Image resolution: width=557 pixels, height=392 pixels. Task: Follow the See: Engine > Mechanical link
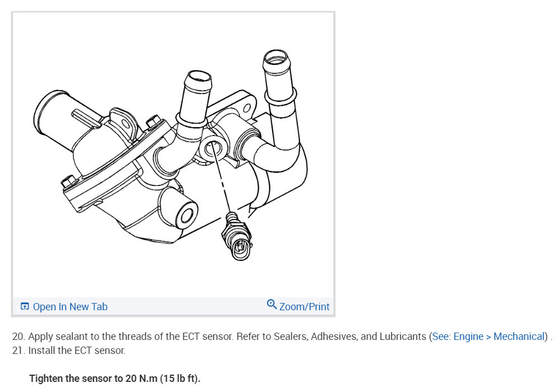[488, 336]
